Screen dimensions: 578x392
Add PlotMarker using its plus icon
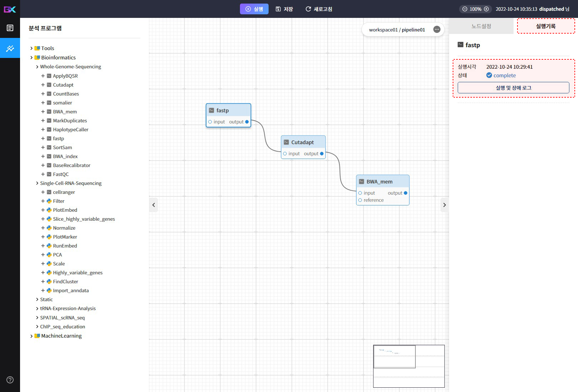pyautogui.click(x=43, y=237)
